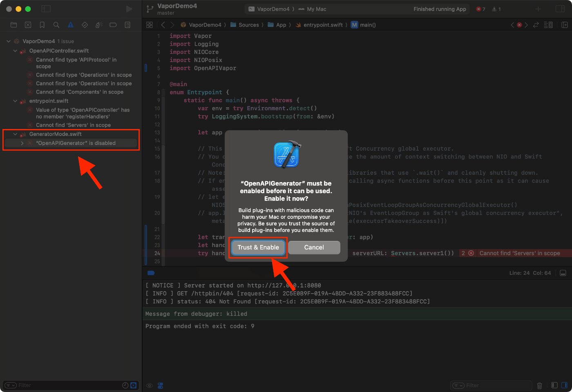Click the Line: 24 Col: 64 indicator
572x392 pixels.
[x=530, y=273]
